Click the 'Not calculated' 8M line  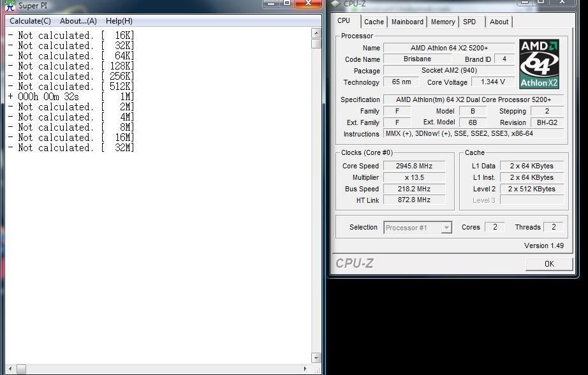(x=71, y=128)
